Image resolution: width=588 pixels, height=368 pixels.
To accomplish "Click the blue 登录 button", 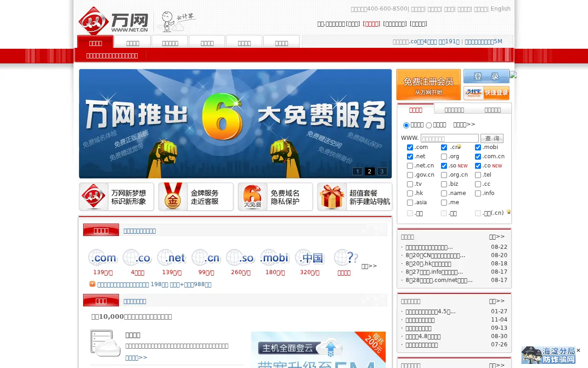I will (486, 76).
